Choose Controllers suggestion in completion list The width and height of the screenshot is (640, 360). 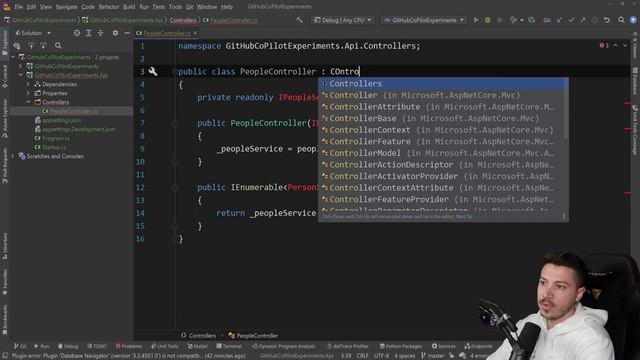click(443, 84)
